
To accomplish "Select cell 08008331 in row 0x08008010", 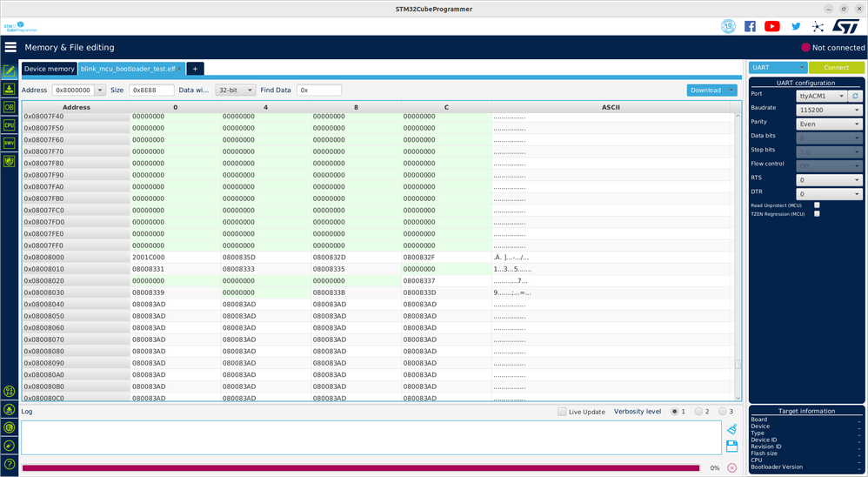I will tap(175, 269).
